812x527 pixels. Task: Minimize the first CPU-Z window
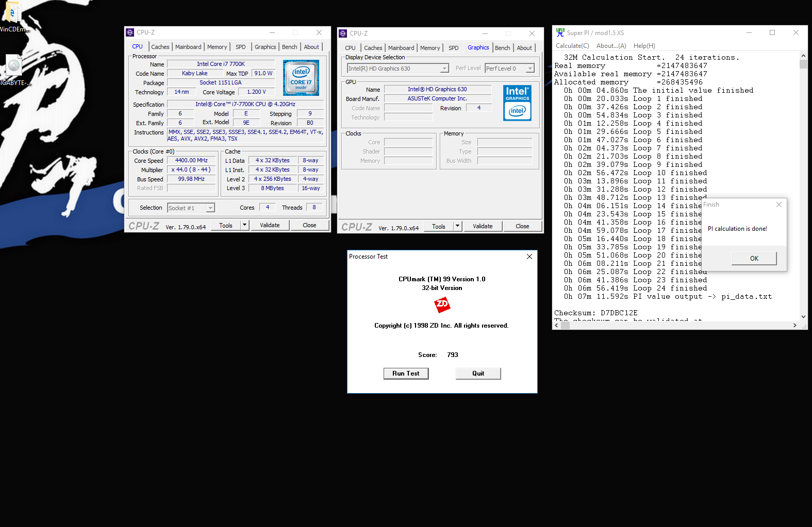pos(272,32)
